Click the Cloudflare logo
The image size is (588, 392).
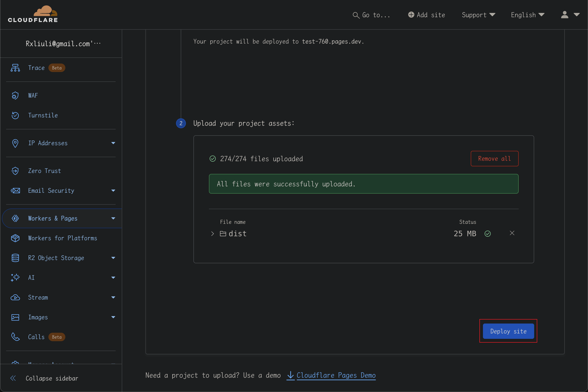[33, 14]
